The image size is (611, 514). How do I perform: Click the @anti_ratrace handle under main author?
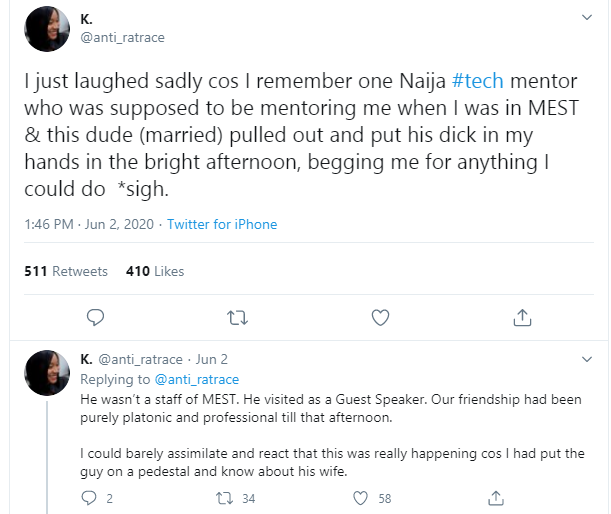[122, 38]
